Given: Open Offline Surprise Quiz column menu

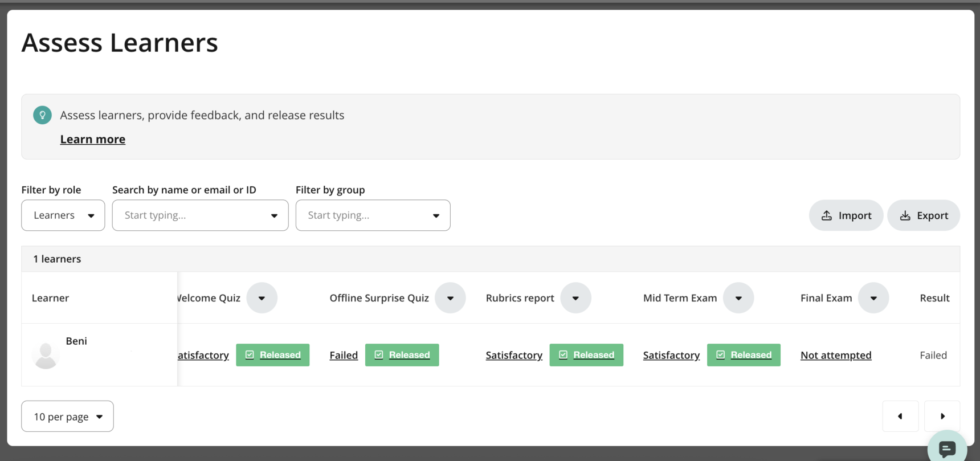Looking at the screenshot, I should point(450,298).
